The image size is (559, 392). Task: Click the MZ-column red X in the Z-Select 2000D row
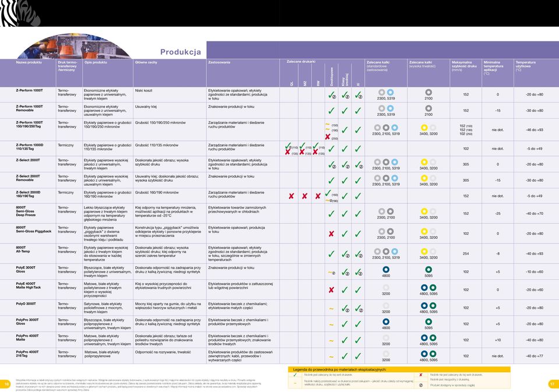[x=304, y=196]
